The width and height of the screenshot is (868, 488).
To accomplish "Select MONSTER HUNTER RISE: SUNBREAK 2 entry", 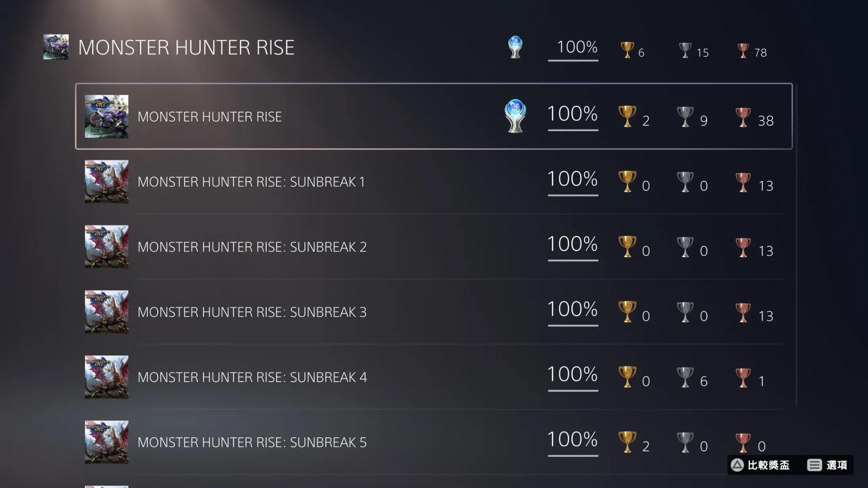I will click(434, 246).
